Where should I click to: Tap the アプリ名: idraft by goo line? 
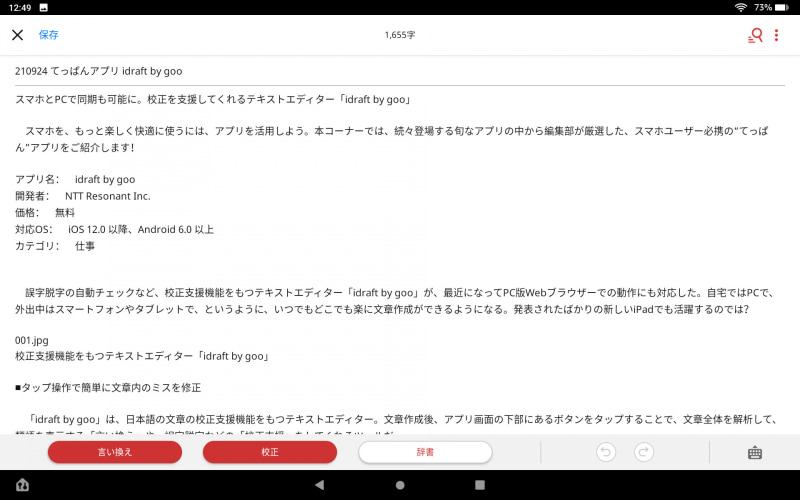pyautogui.click(x=75, y=179)
